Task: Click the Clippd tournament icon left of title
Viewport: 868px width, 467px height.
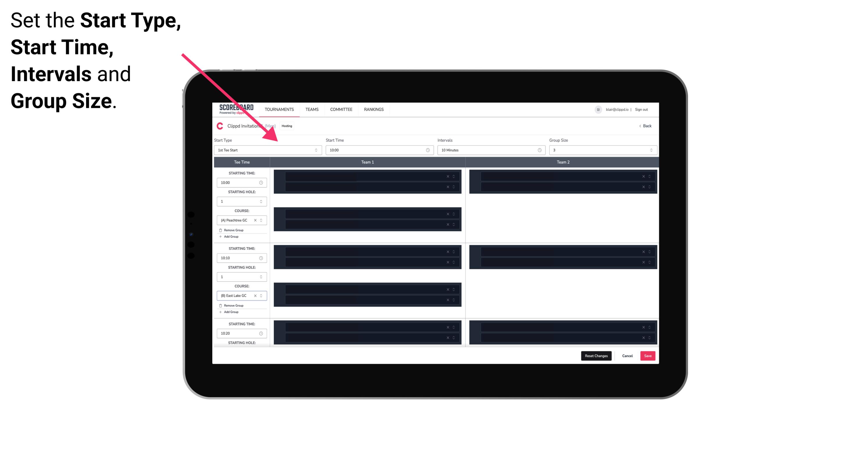Action: coord(218,126)
